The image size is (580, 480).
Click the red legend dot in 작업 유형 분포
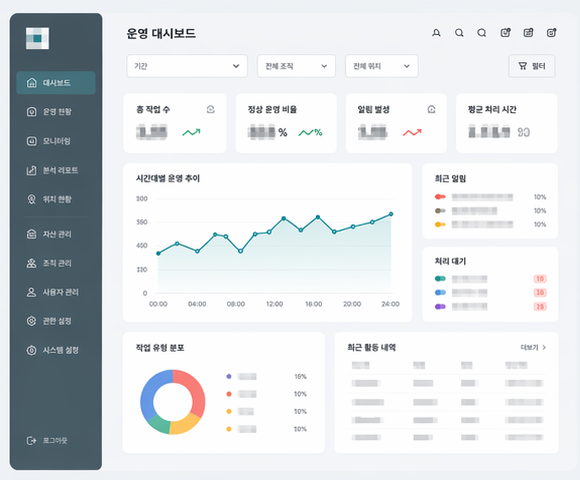[229, 394]
